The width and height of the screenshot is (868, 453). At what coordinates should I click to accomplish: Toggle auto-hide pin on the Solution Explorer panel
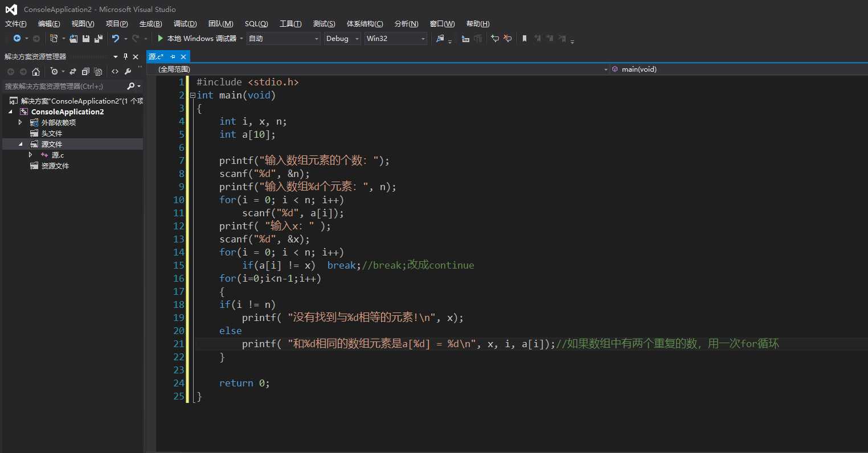click(x=125, y=57)
